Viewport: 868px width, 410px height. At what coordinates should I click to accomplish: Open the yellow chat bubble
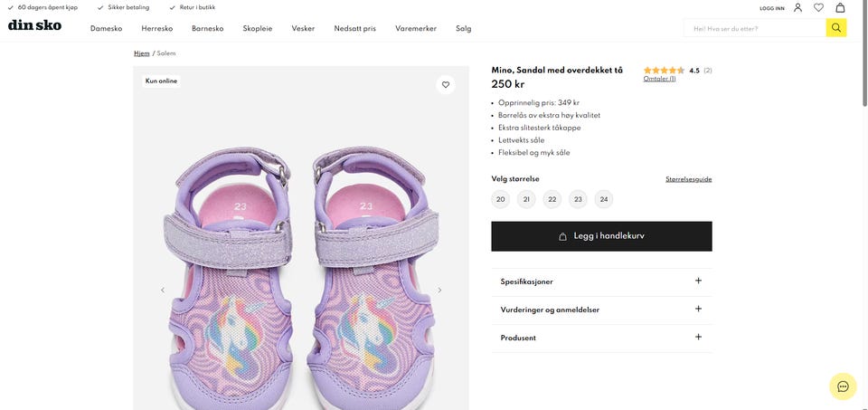(843, 386)
